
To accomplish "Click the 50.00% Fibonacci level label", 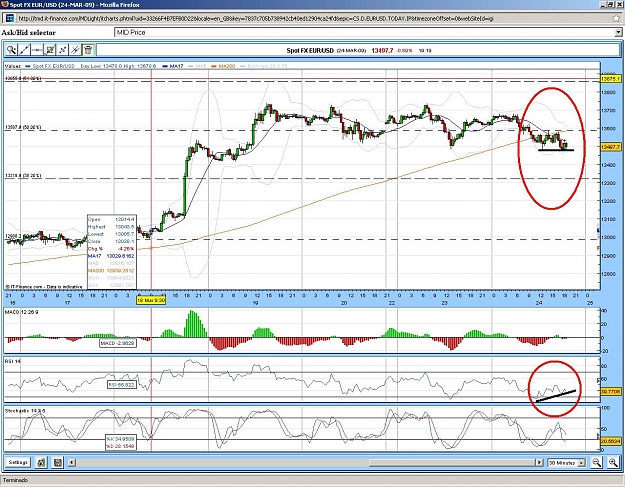I will [23, 128].
